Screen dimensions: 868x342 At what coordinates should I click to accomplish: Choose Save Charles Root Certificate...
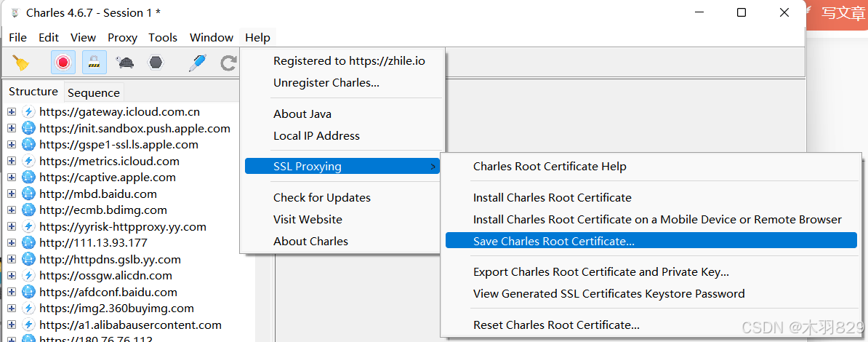pos(651,241)
